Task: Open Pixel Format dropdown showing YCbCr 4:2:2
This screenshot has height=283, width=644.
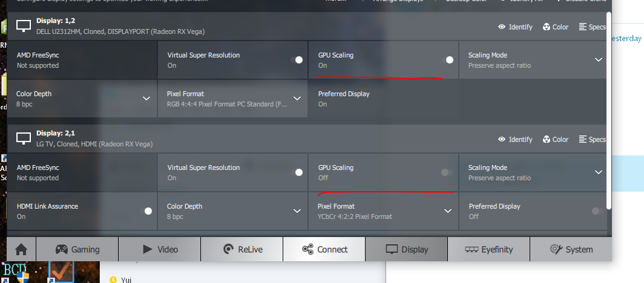Action: coord(447,211)
